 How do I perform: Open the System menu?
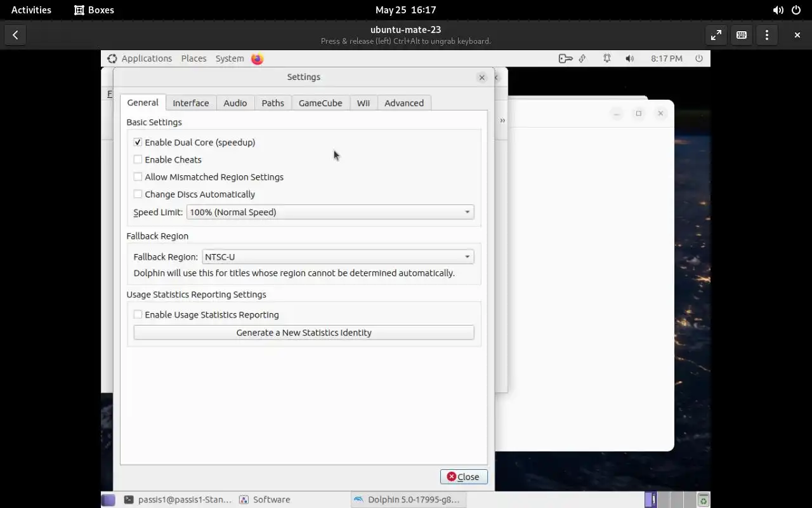point(230,58)
